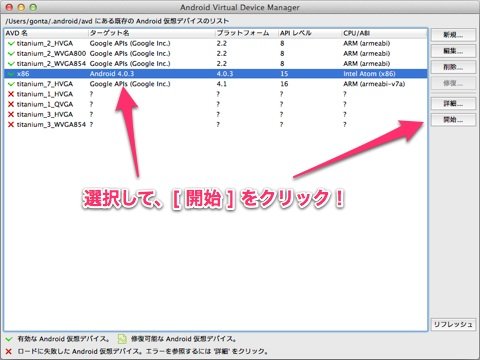Click ARM (armeabi) in the titanium_2_WVGA854 row
The height and width of the screenshot is (360, 480).
pyautogui.click(x=367, y=64)
